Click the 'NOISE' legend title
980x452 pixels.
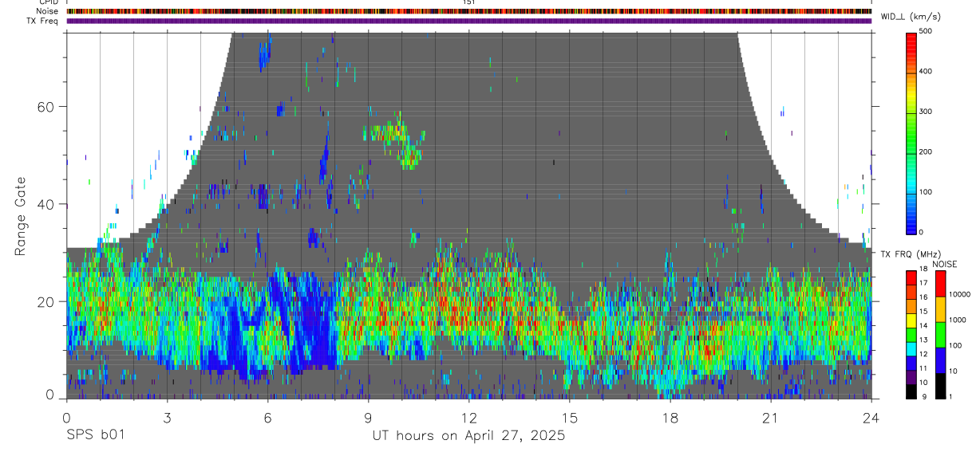pos(944,264)
